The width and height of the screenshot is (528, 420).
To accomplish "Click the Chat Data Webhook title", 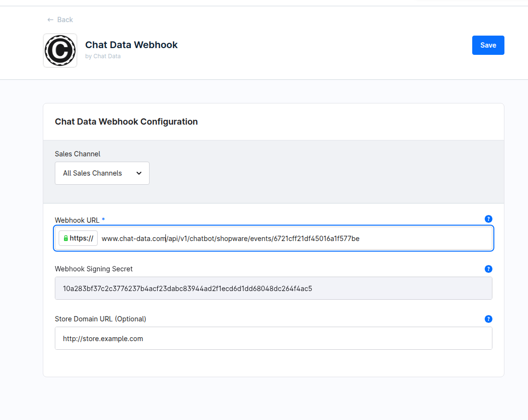I will pos(131,45).
